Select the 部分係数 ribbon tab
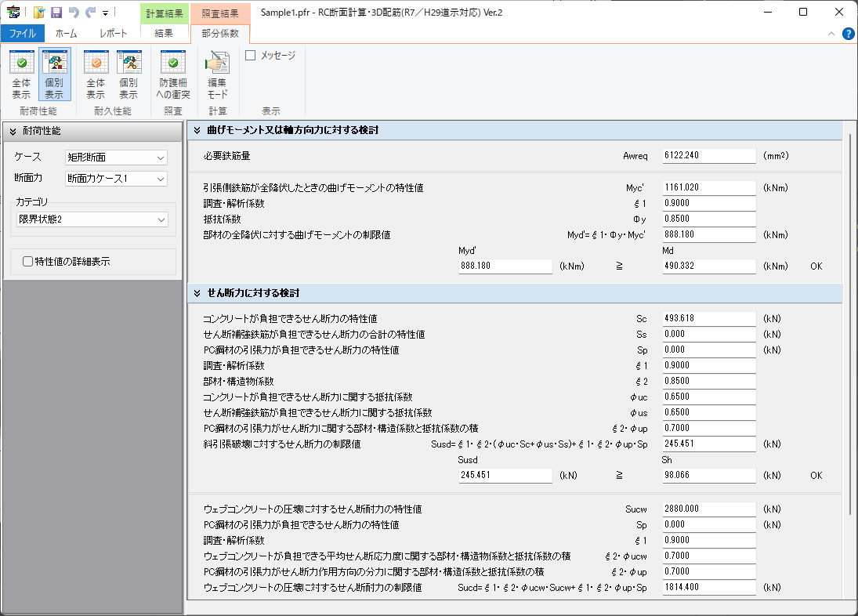This screenshot has height=616, width=858. click(220, 34)
